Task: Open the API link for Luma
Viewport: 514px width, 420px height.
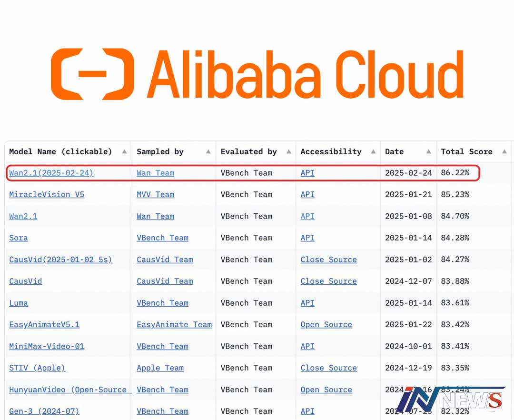Action: coord(307,303)
